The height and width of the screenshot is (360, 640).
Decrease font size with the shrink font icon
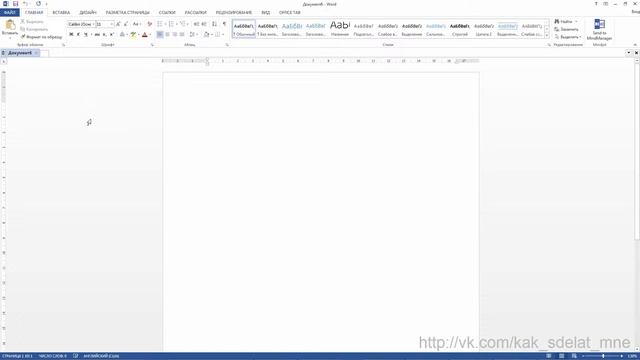[126, 24]
